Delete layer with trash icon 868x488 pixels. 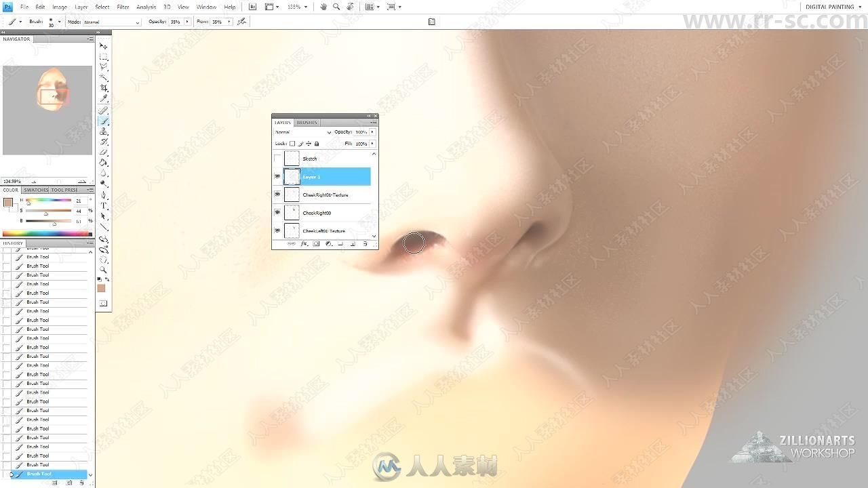point(365,244)
